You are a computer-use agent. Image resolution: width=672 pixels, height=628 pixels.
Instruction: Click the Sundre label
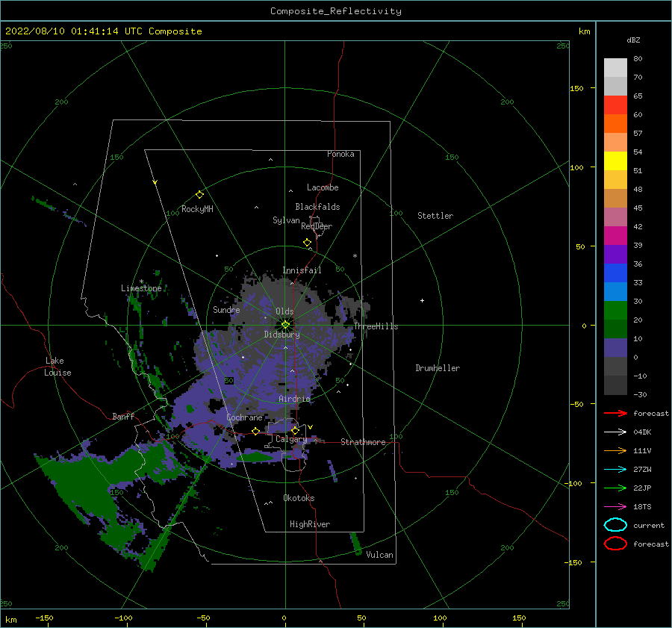coord(226,309)
